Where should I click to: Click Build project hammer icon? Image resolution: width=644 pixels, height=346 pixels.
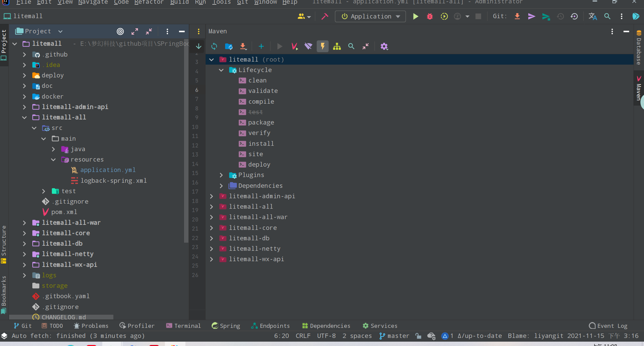coord(325,16)
